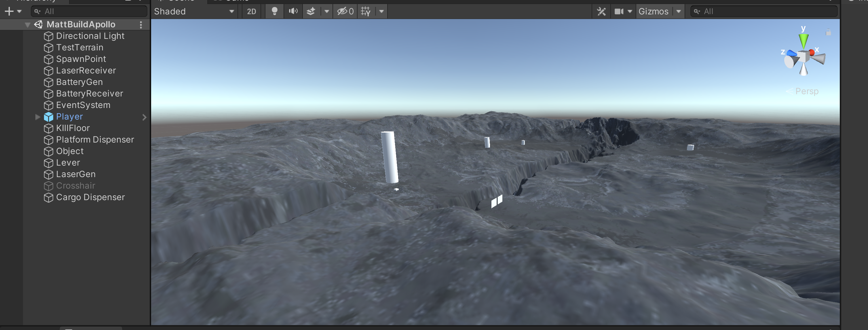Open component editor tools icon

click(601, 12)
